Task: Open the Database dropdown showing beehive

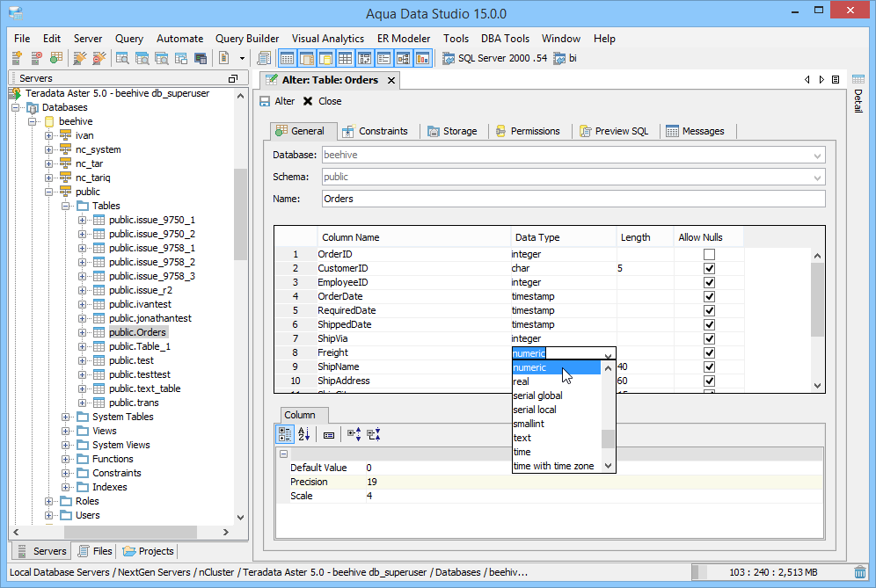Action: (x=817, y=156)
